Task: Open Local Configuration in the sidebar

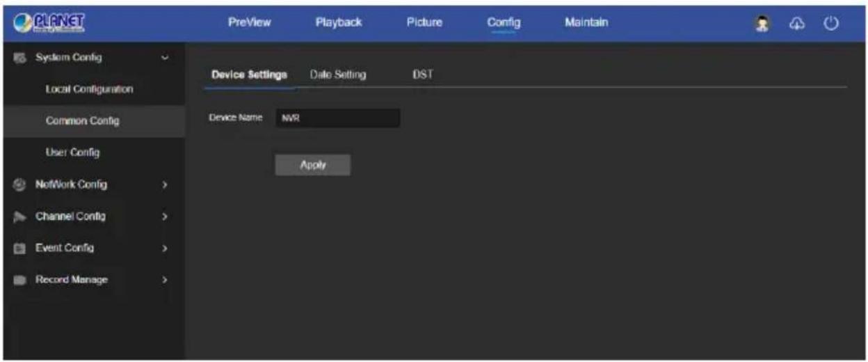Action: (90, 90)
